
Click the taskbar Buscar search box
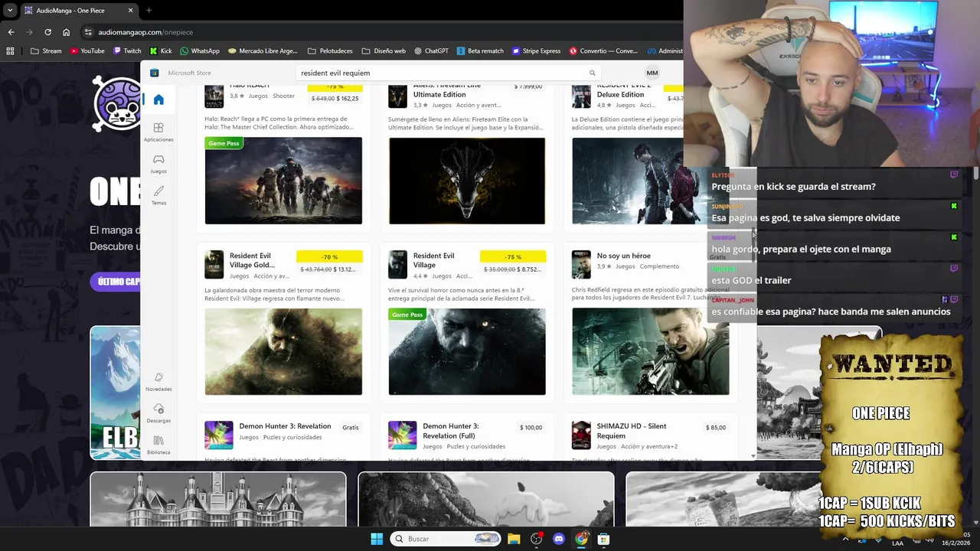click(446, 539)
